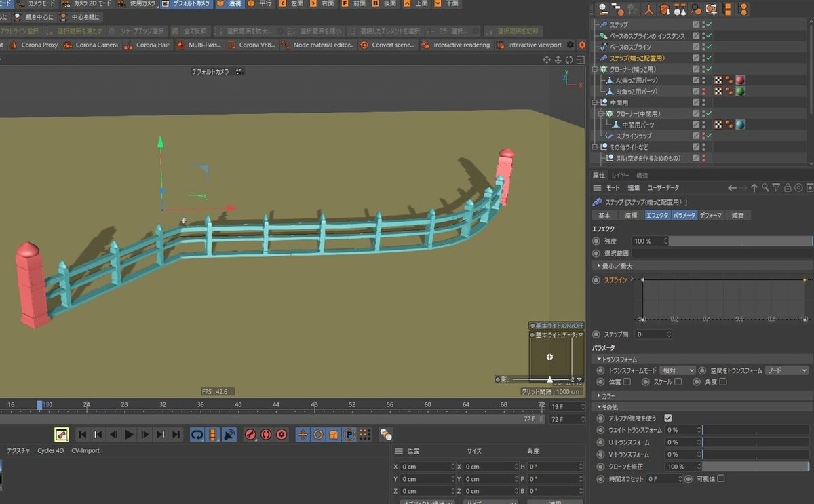
Task: Collapse トランスフォーム section
Action: pos(703,359)
